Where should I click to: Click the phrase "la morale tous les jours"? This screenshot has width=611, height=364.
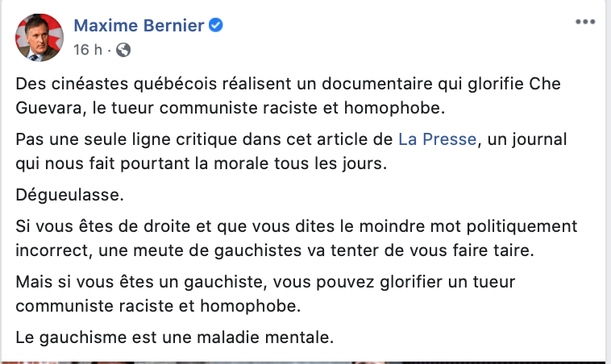[x=291, y=163]
